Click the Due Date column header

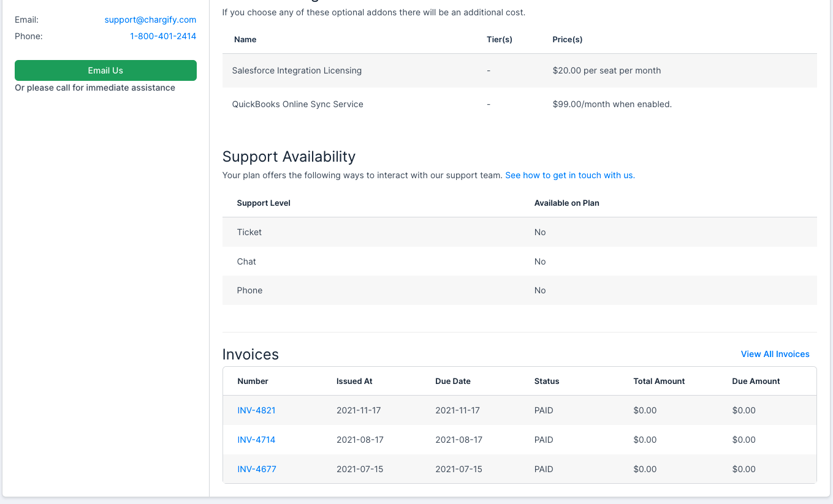pos(453,381)
